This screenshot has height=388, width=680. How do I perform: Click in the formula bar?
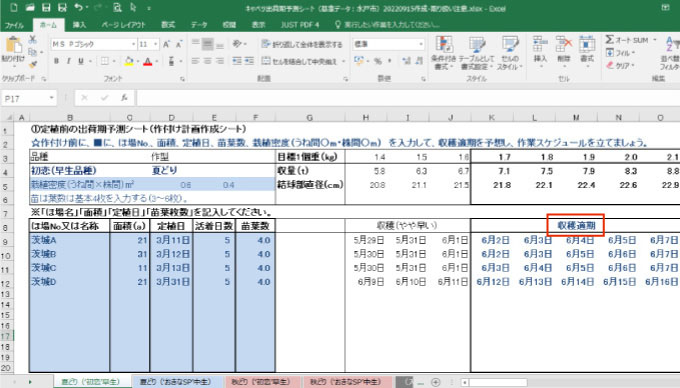408,98
